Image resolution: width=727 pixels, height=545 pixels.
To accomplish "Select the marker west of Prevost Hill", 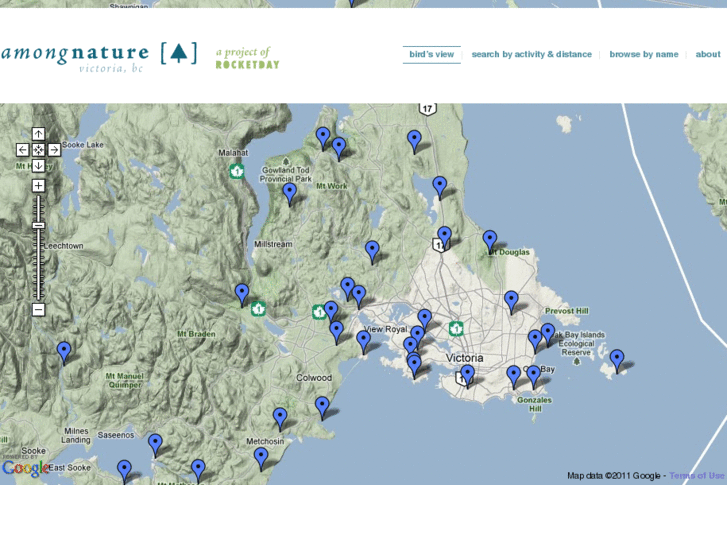I will point(511,303).
